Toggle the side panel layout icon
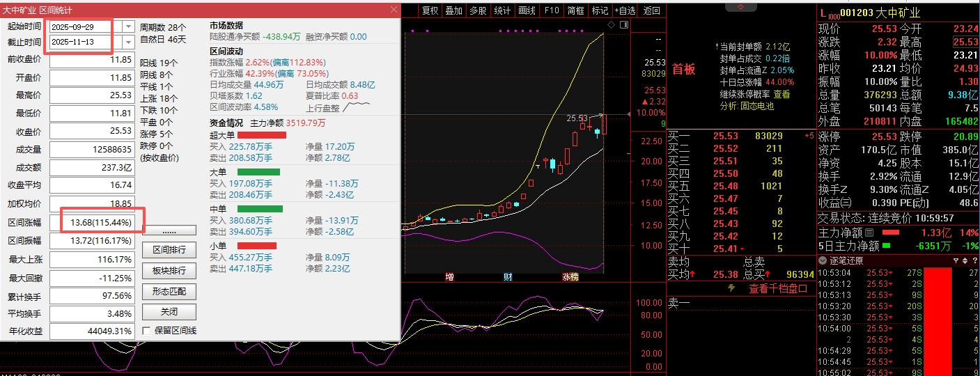This screenshot has height=376, width=980. click(x=623, y=25)
